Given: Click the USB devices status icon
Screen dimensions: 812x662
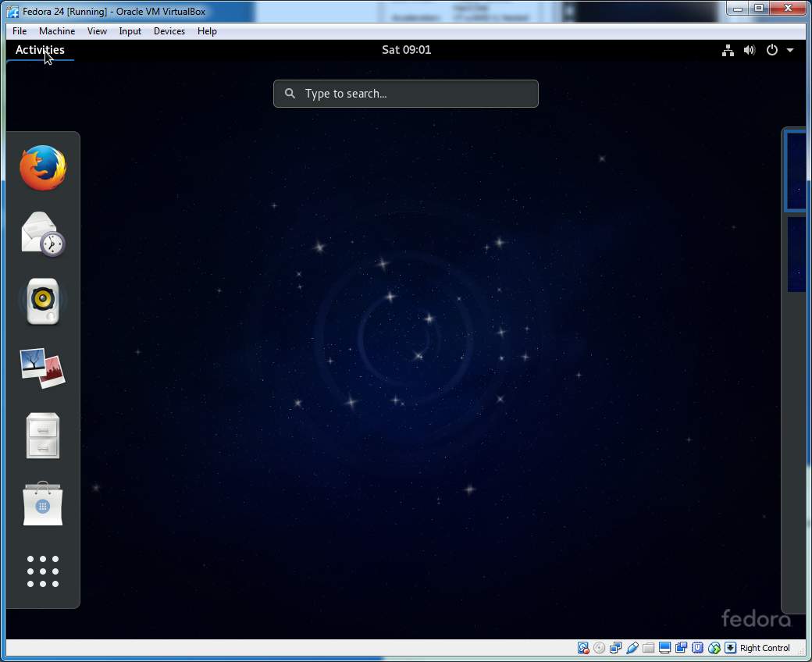Looking at the screenshot, I should [632, 648].
